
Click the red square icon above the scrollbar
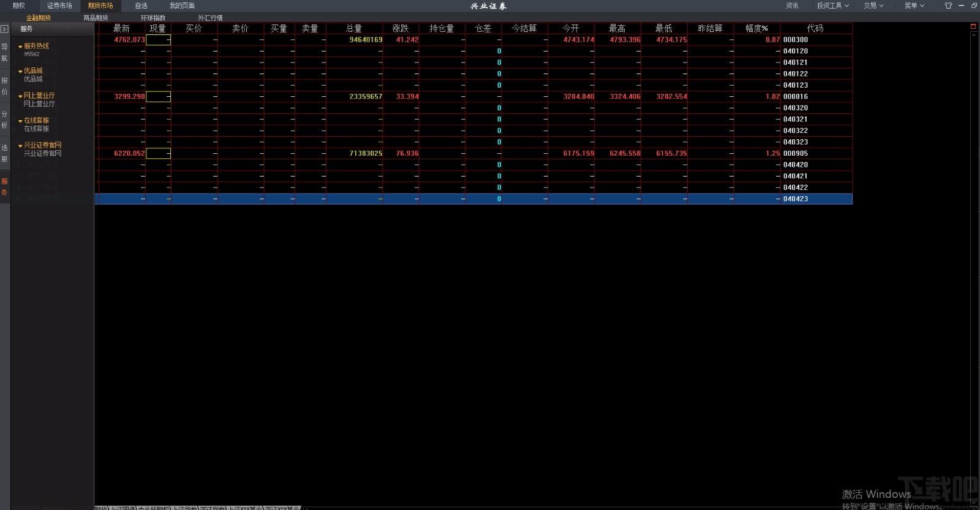pyautogui.click(x=973, y=27)
